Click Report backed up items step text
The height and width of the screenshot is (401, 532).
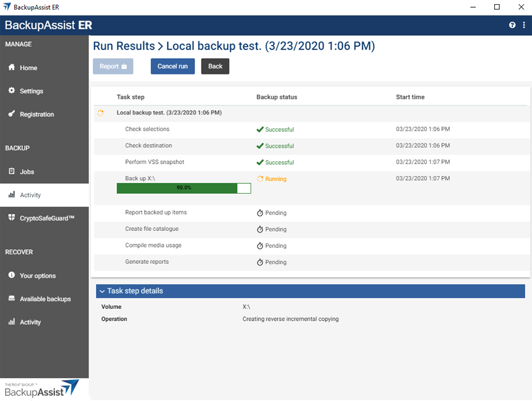pyautogui.click(x=156, y=212)
